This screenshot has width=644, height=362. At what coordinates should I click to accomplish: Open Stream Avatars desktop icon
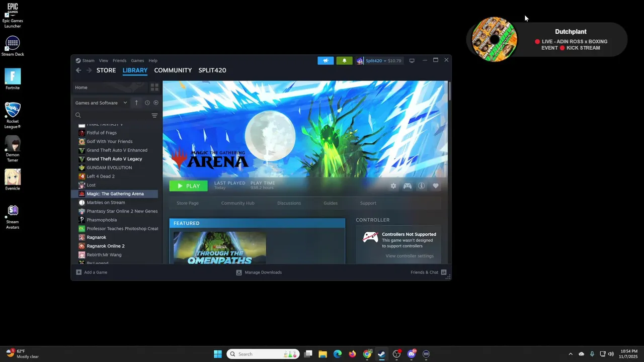pyautogui.click(x=13, y=216)
